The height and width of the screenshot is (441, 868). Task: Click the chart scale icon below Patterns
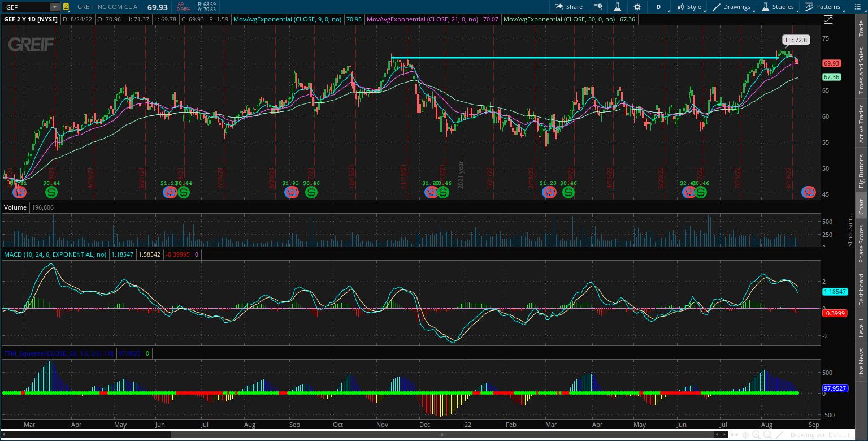[x=828, y=19]
